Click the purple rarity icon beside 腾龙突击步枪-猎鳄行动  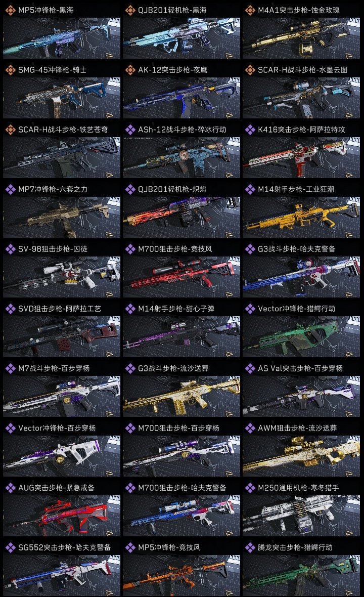(x=250, y=547)
